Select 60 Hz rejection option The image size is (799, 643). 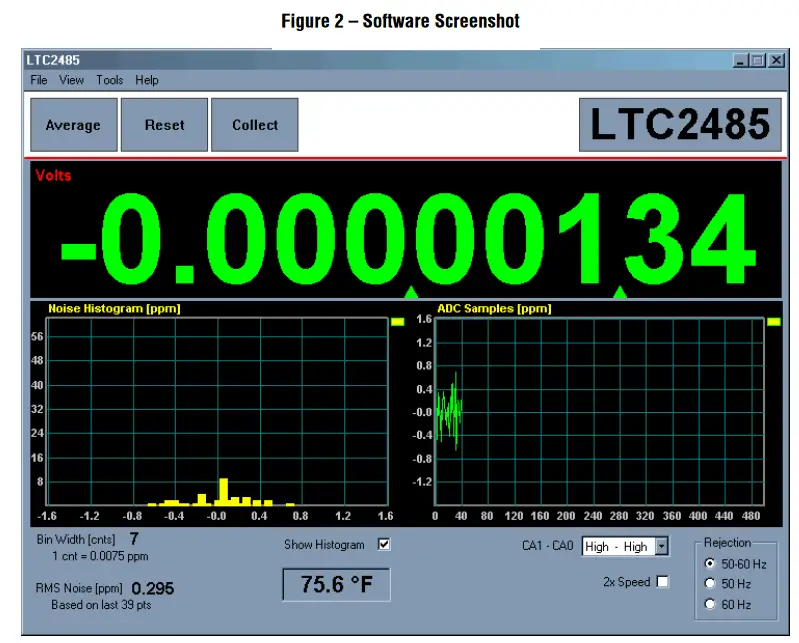710,604
